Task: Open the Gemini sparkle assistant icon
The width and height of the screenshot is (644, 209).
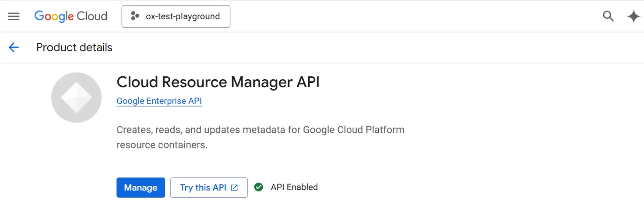Action: (x=633, y=17)
